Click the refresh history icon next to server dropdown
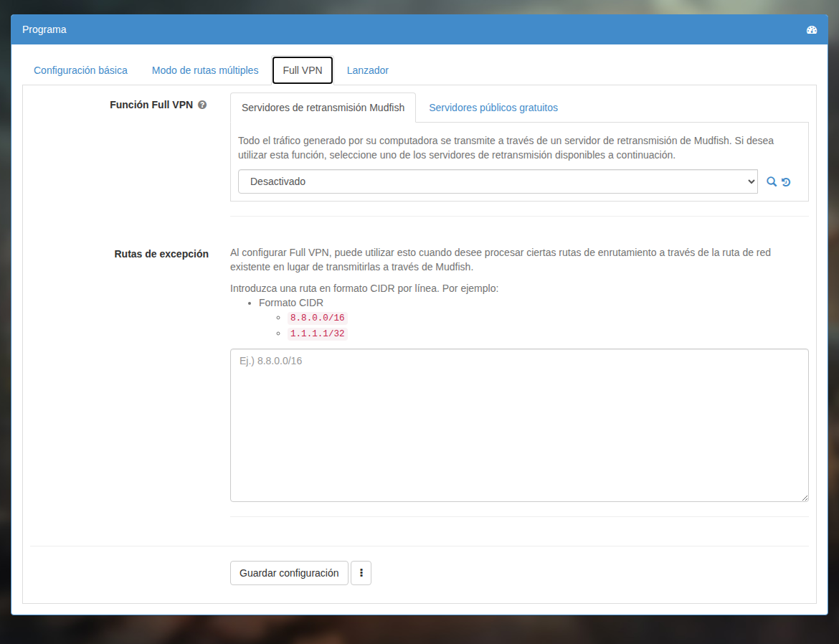This screenshot has width=839, height=644. 785,182
